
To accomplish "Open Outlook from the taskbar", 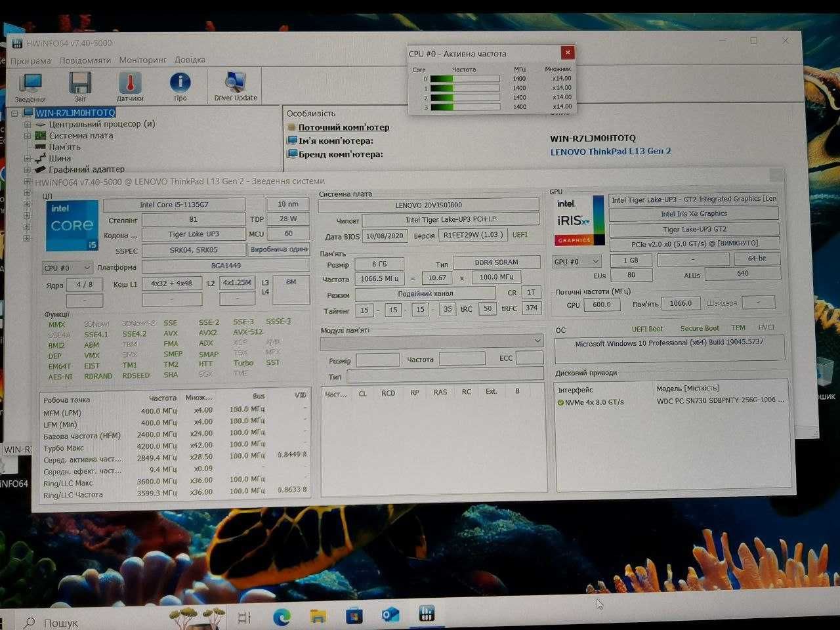I will pyautogui.click(x=390, y=615).
